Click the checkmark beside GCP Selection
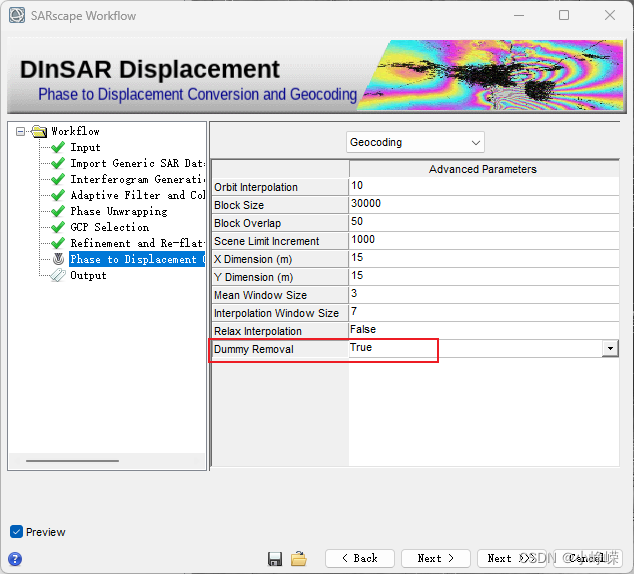This screenshot has width=634, height=574. coord(58,227)
